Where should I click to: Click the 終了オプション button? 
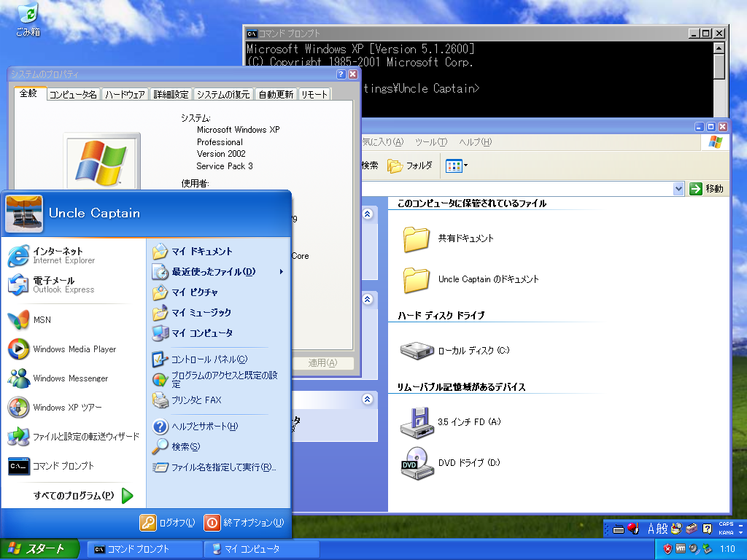(244, 522)
